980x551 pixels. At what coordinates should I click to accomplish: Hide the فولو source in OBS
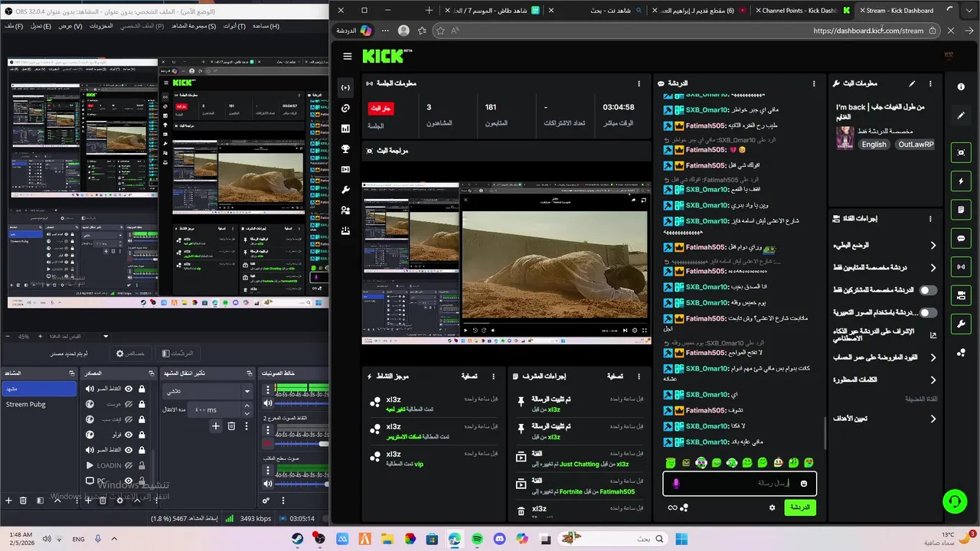[129, 435]
